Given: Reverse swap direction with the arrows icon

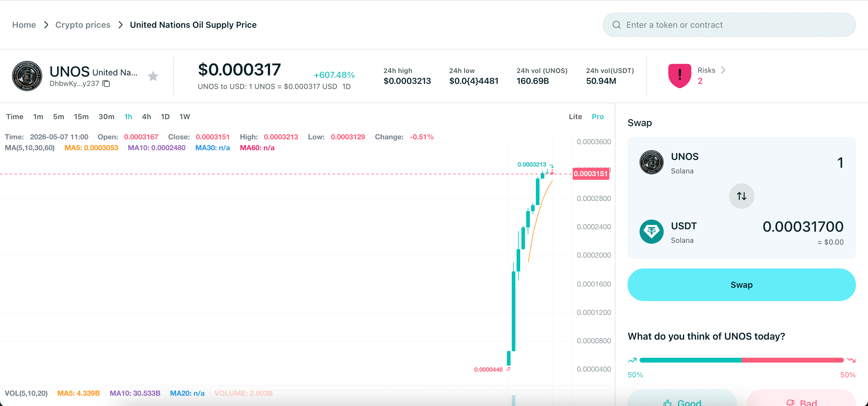Looking at the screenshot, I should [x=741, y=196].
